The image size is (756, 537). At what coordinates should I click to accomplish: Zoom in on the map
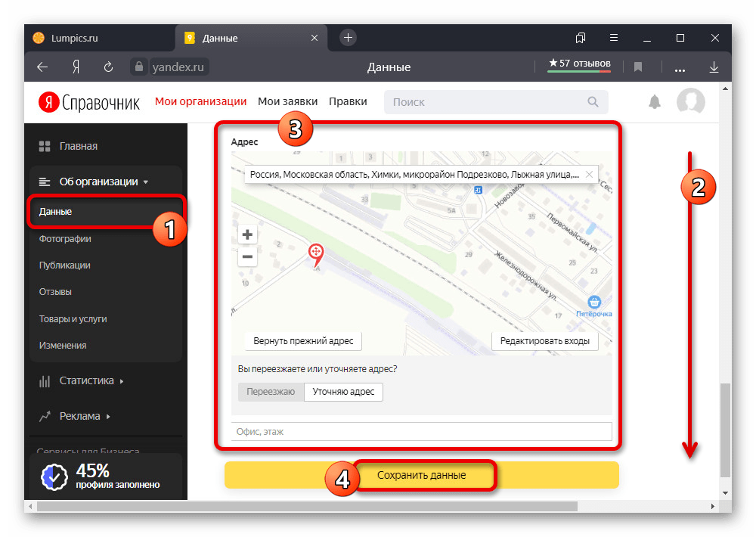[x=247, y=234]
